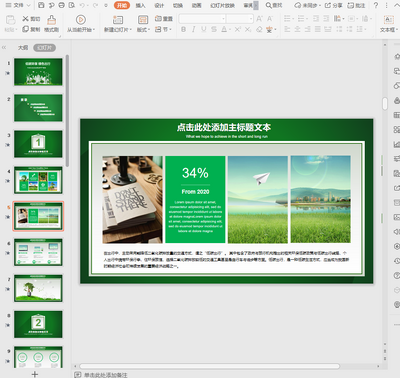Click the 格式刷 format painter brush

[51, 20]
